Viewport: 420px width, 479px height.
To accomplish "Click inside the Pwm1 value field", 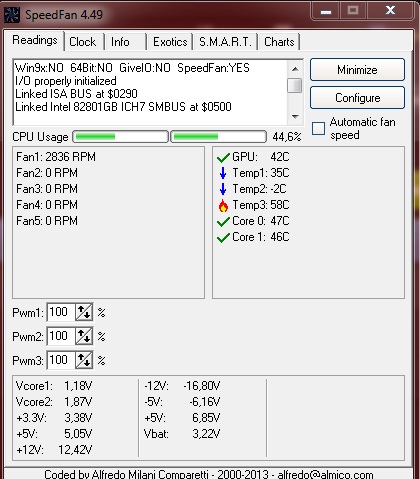I will pos(61,312).
